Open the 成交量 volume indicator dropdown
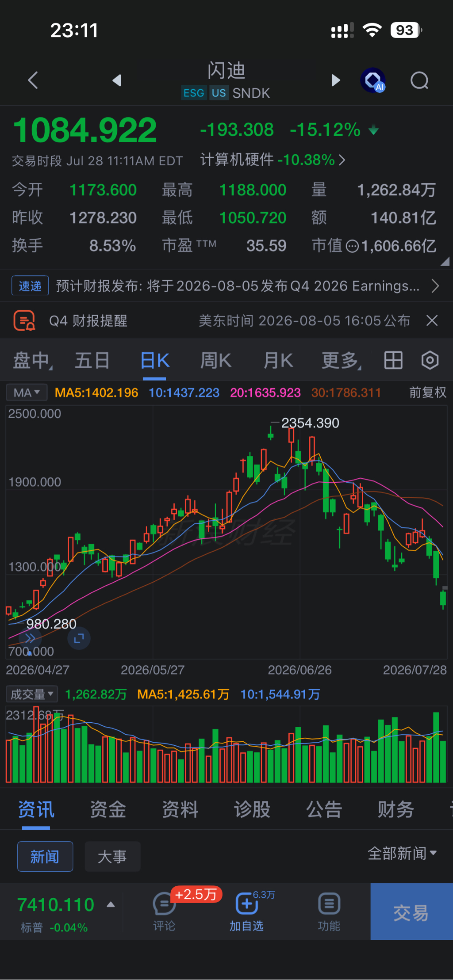 coord(32,694)
